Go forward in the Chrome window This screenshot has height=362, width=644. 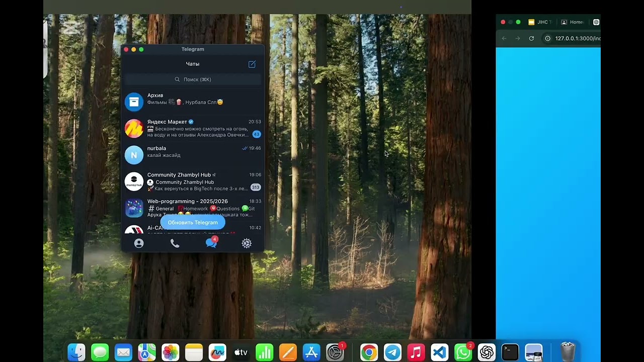tap(518, 38)
